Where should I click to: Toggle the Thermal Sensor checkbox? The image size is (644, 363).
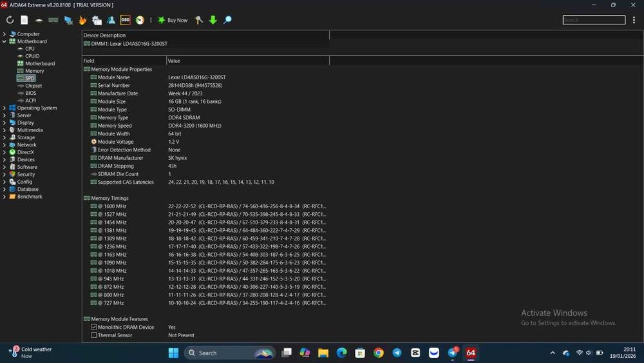tap(93, 335)
